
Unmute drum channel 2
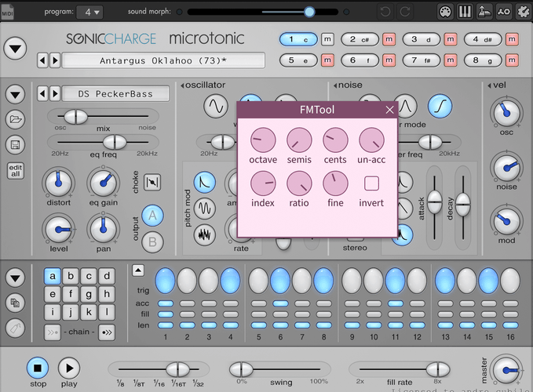pos(389,39)
